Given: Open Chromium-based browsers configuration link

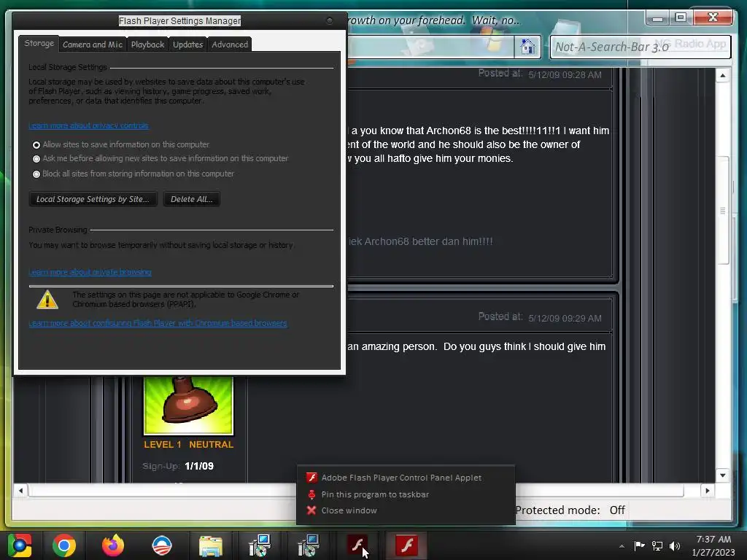Looking at the screenshot, I should [x=158, y=323].
